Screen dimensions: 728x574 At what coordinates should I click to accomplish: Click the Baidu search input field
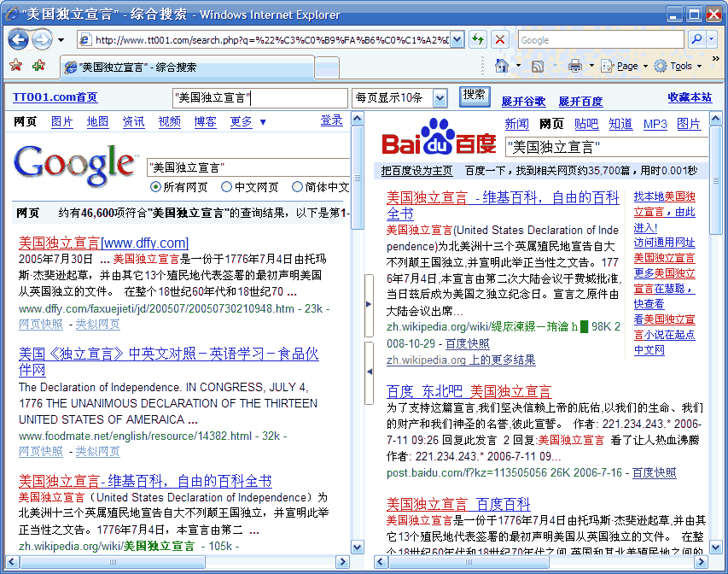click(606, 147)
